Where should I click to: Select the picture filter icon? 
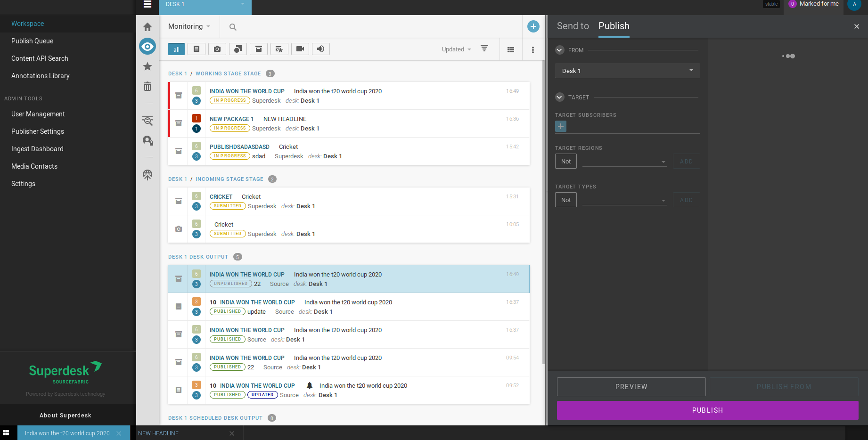coord(217,49)
